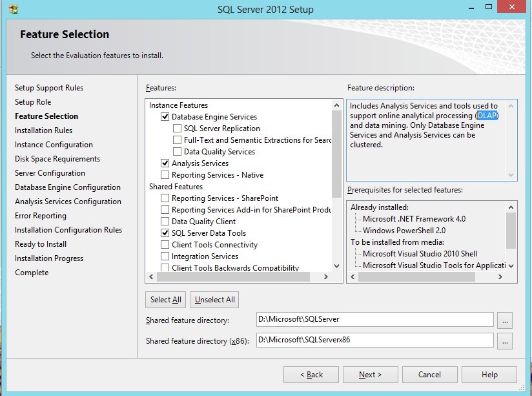Click the Shared feature directory (x86) field
Screen dimensions: 532x396
point(375,340)
